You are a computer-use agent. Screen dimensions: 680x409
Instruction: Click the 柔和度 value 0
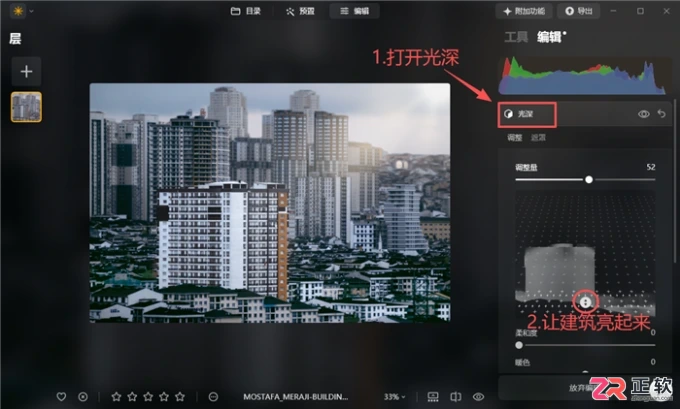click(653, 332)
